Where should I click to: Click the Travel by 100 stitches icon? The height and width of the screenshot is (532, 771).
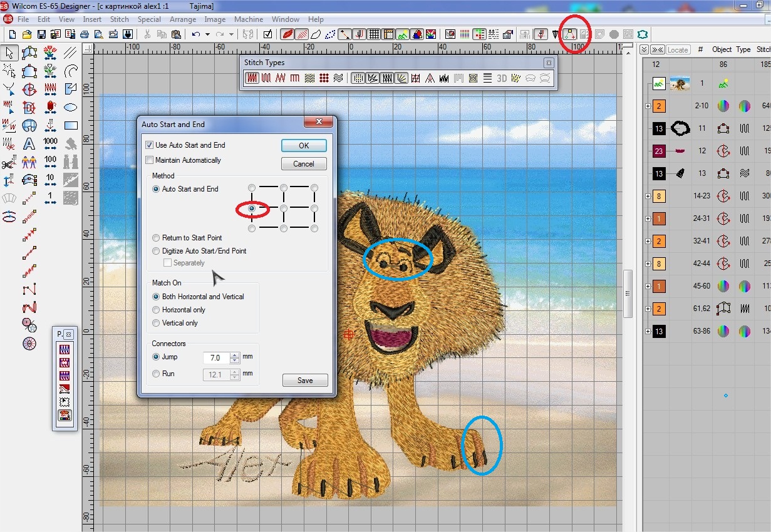point(51,162)
